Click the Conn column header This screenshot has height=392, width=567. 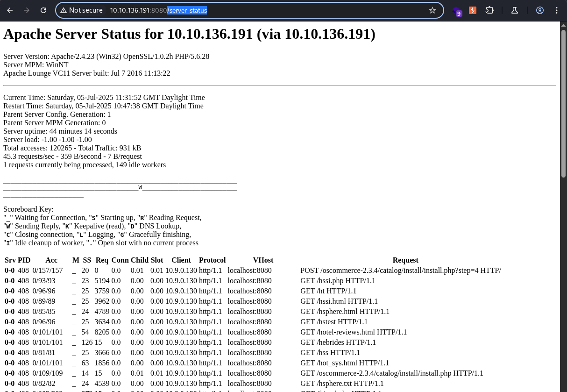[120, 260]
